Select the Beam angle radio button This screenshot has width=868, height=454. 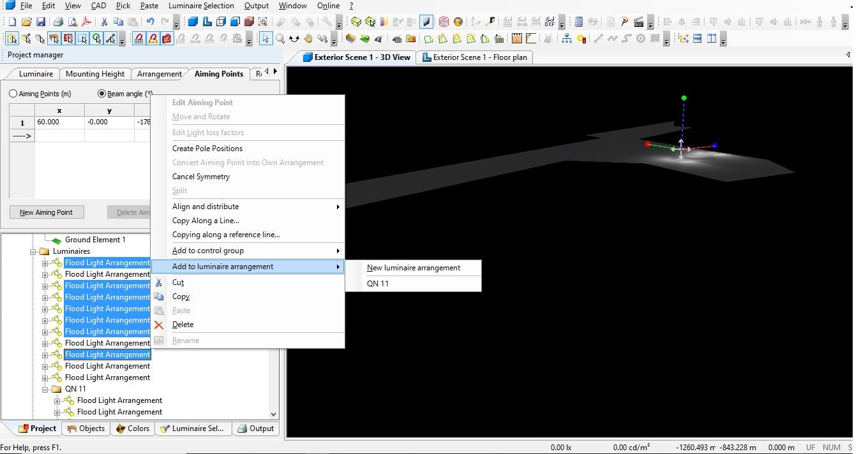click(x=101, y=94)
